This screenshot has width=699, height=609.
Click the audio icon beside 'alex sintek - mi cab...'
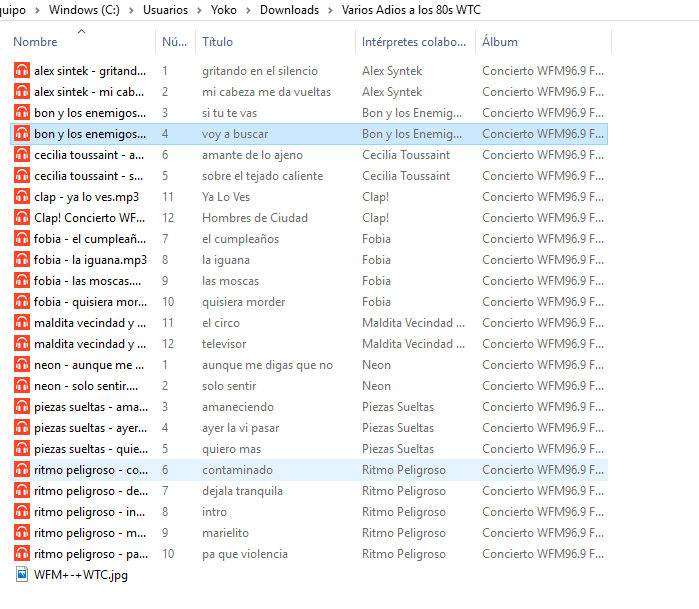point(22,91)
